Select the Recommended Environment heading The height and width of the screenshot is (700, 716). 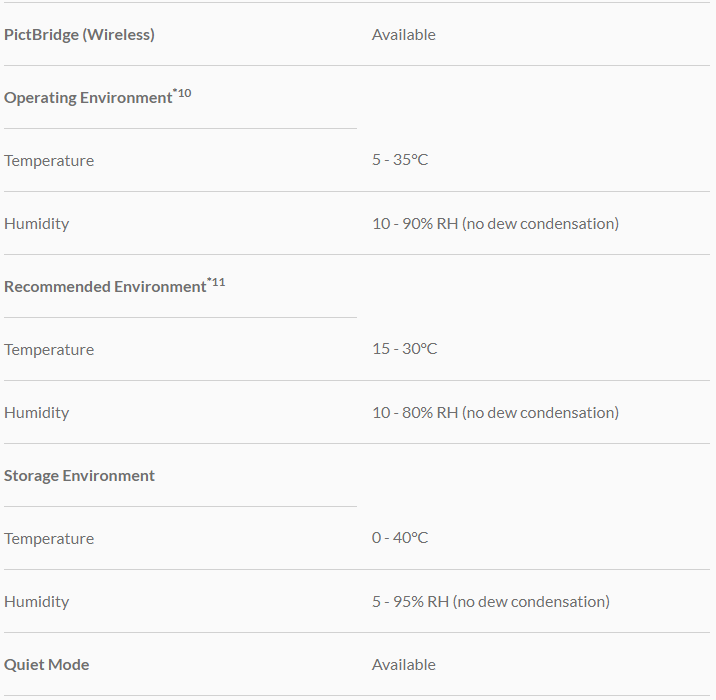105,287
